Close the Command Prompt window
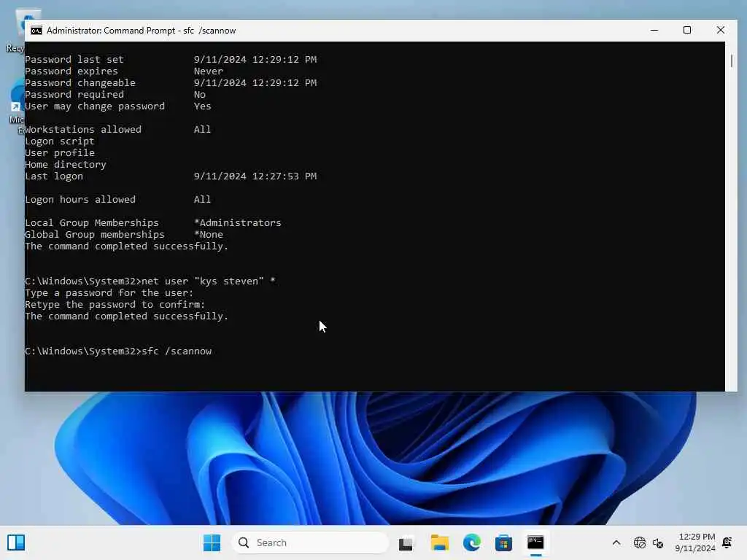The height and width of the screenshot is (560, 747). click(720, 31)
